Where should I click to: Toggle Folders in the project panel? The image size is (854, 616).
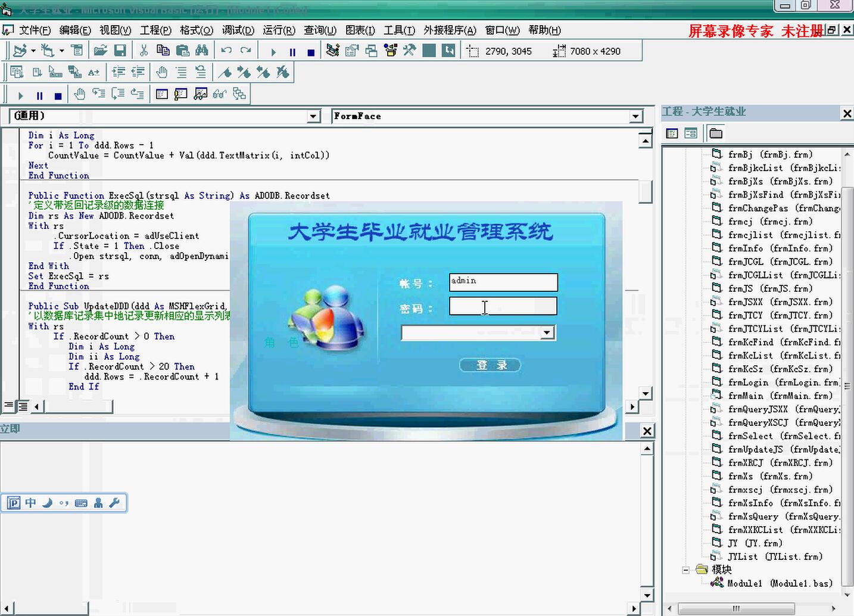(x=716, y=133)
